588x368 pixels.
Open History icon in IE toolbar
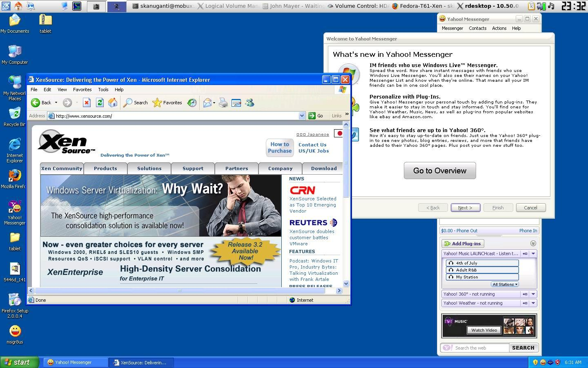[x=192, y=103]
